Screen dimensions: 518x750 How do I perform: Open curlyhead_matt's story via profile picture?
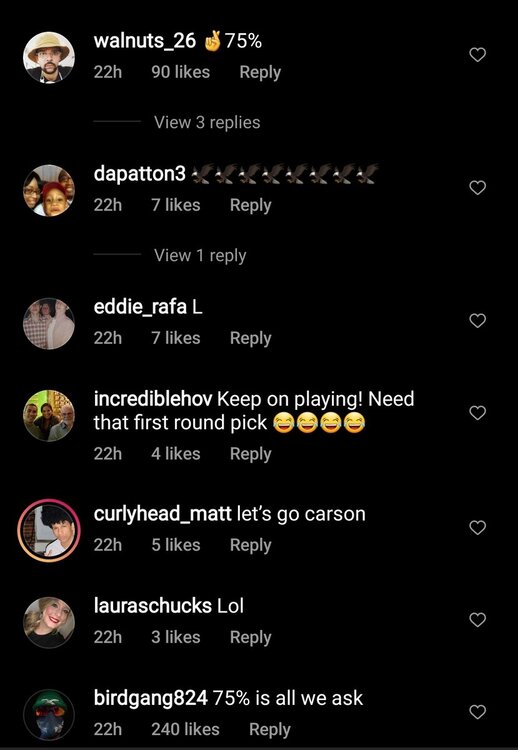49,530
